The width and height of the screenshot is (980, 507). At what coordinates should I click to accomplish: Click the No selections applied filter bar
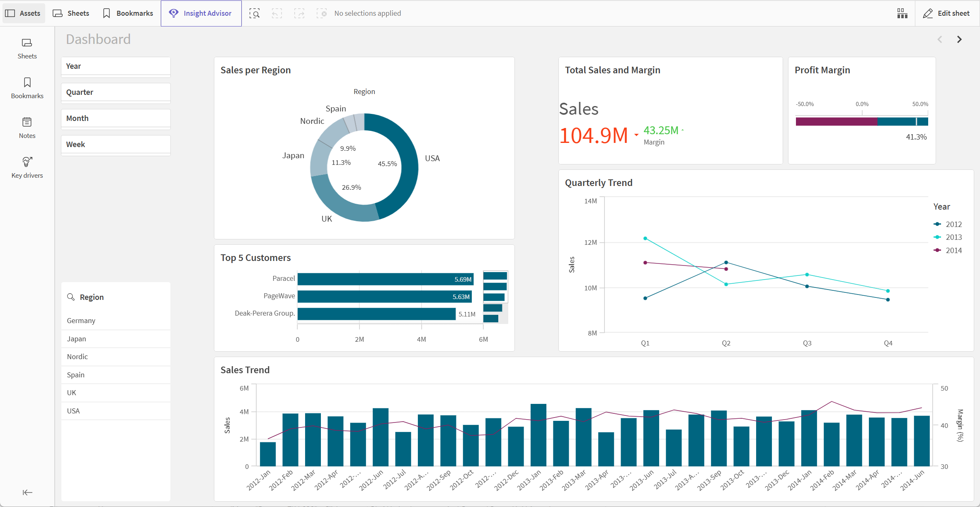point(367,13)
